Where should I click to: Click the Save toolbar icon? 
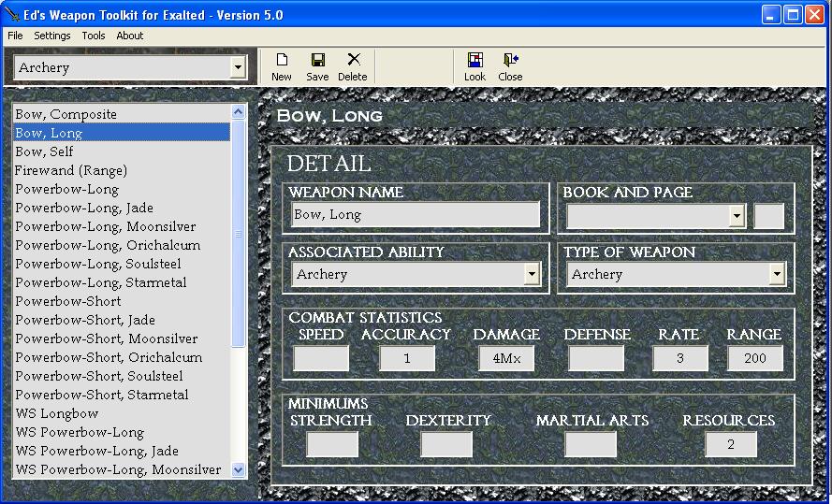pos(317,66)
